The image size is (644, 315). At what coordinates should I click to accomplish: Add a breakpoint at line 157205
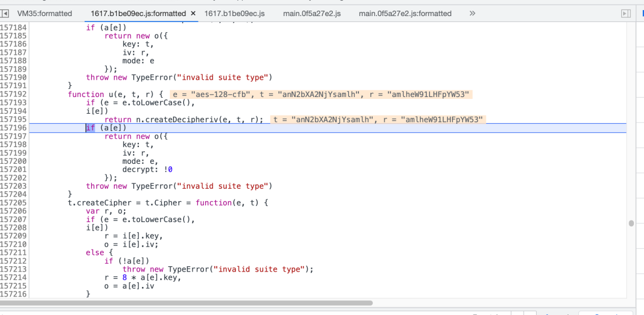14,203
